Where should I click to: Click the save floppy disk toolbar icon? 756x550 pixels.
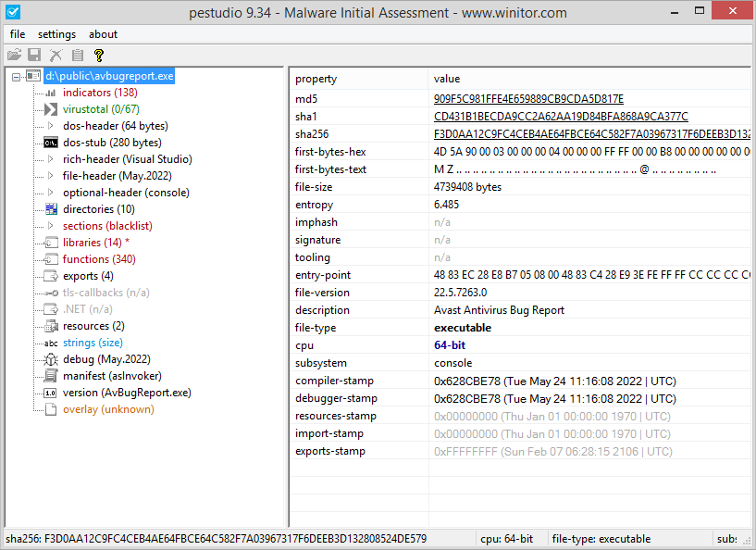pyautogui.click(x=34, y=55)
